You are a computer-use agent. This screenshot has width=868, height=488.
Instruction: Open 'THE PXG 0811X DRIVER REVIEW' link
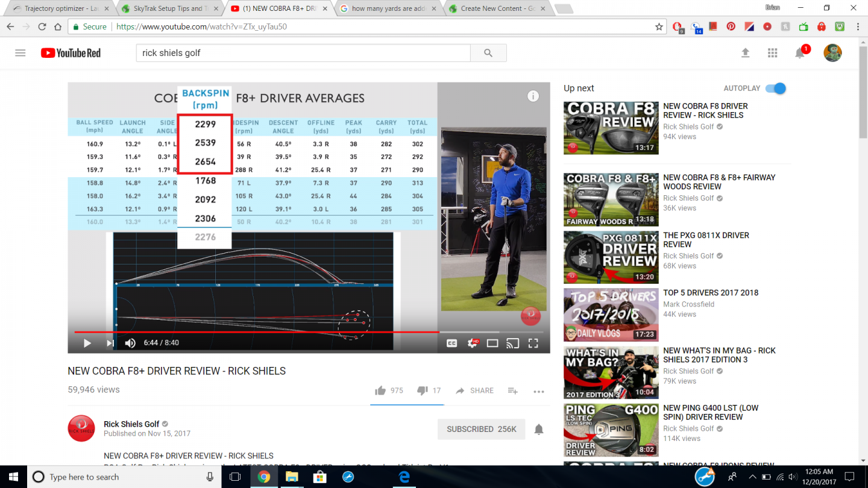click(x=706, y=240)
